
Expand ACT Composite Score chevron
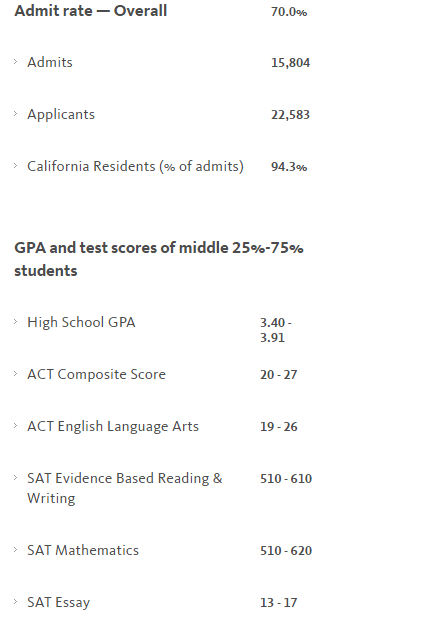pyautogui.click(x=15, y=373)
